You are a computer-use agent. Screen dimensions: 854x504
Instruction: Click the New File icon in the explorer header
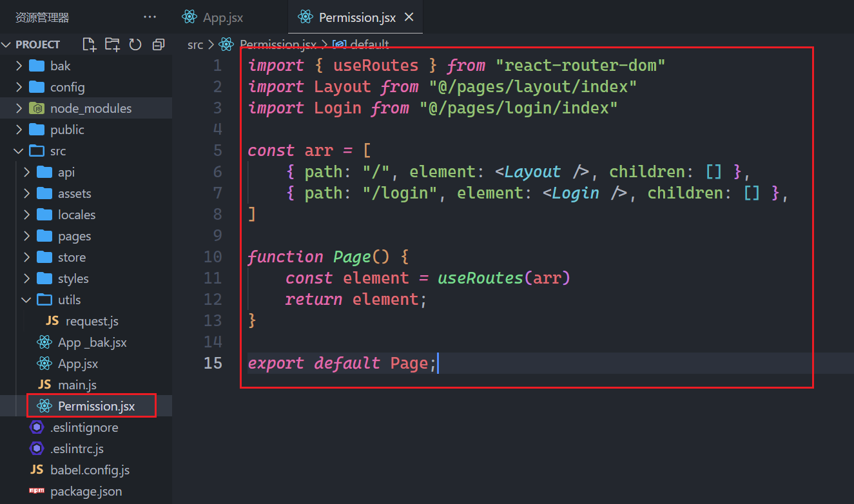pyautogui.click(x=90, y=44)
